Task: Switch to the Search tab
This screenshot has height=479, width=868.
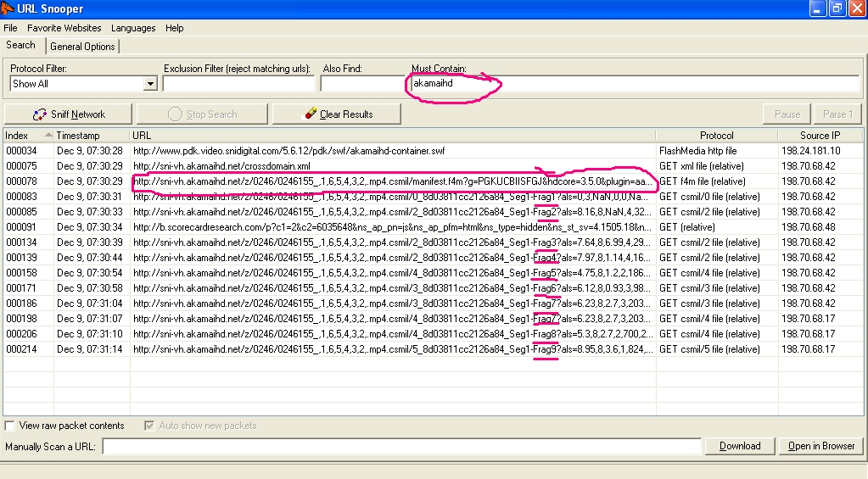Action: [x=21, y=45]
